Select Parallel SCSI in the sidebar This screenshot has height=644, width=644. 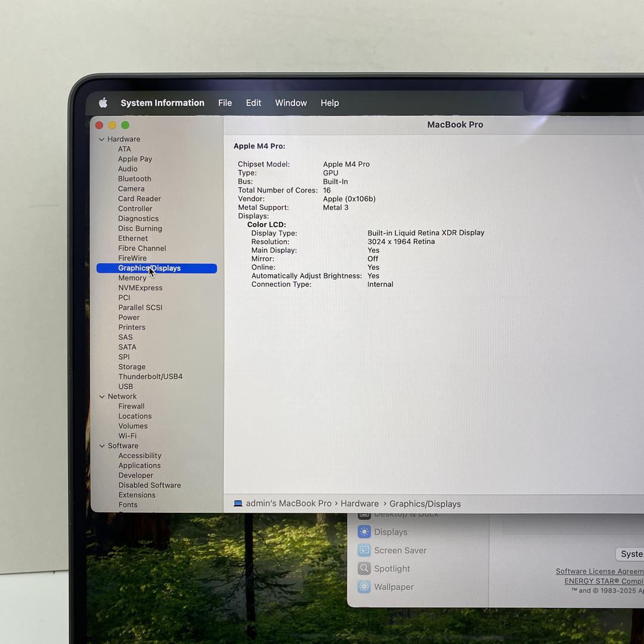[141, 308]
